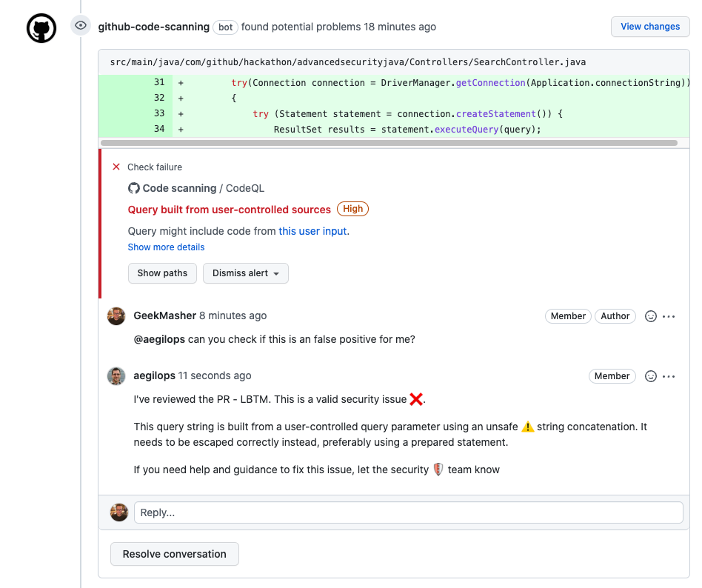Image resolution: width=702 pixels, height=588 pixels.
Task: Click the executeQuery method in line 34
Action: pyautogui.click(x=467, y=130)
